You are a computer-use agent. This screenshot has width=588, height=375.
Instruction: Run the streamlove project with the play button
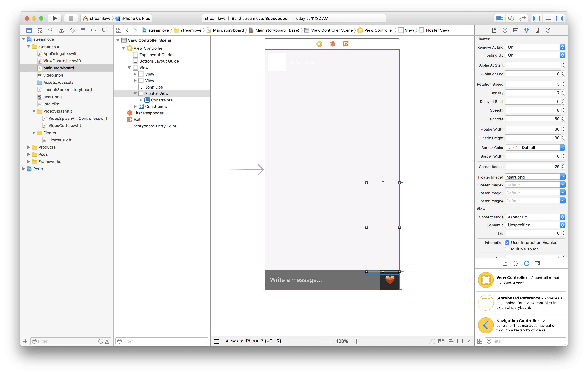click(54, 18)
